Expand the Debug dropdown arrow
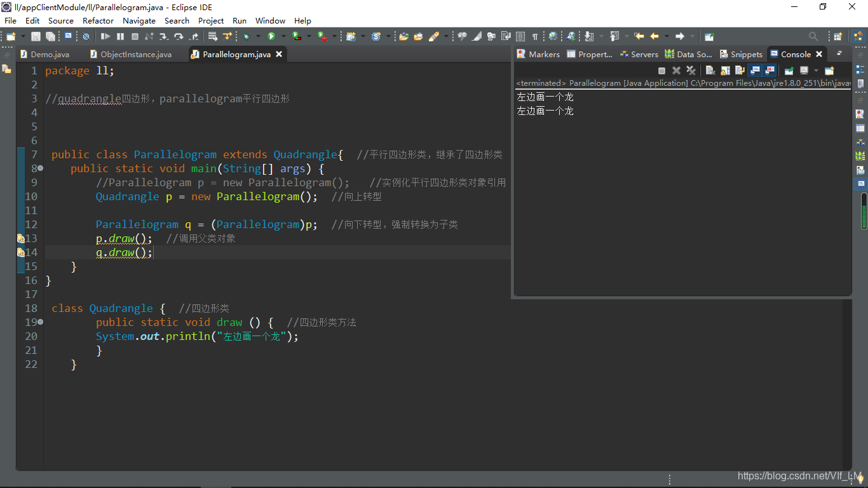Screen dimensions: 868x488 [x=258, y=36]
